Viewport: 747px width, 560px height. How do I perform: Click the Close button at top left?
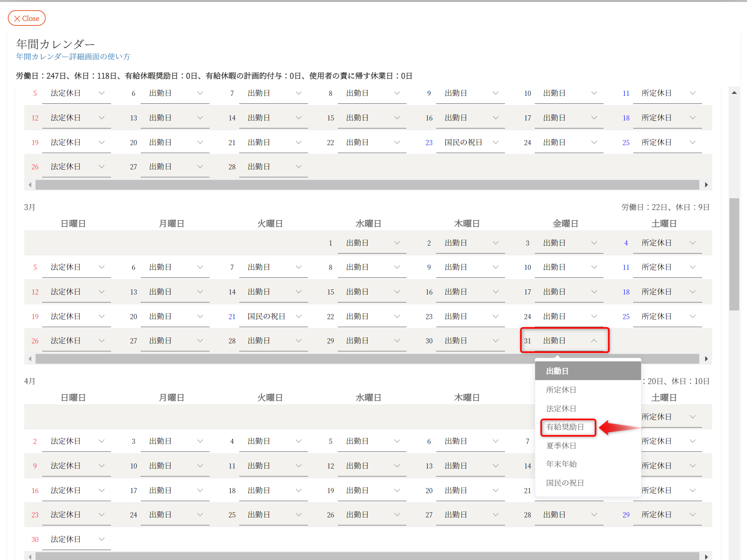click(27, 18)
